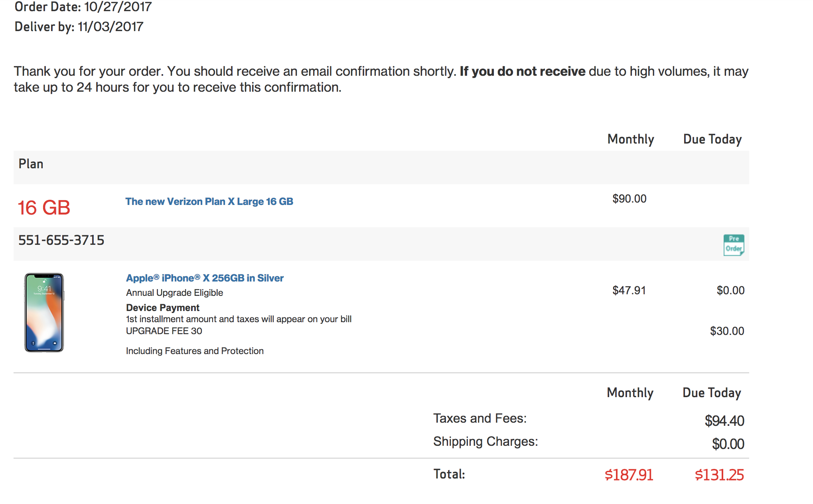Open the iPhone X product thumbnail
Screen dimensions: 813x504
(44, 313)
